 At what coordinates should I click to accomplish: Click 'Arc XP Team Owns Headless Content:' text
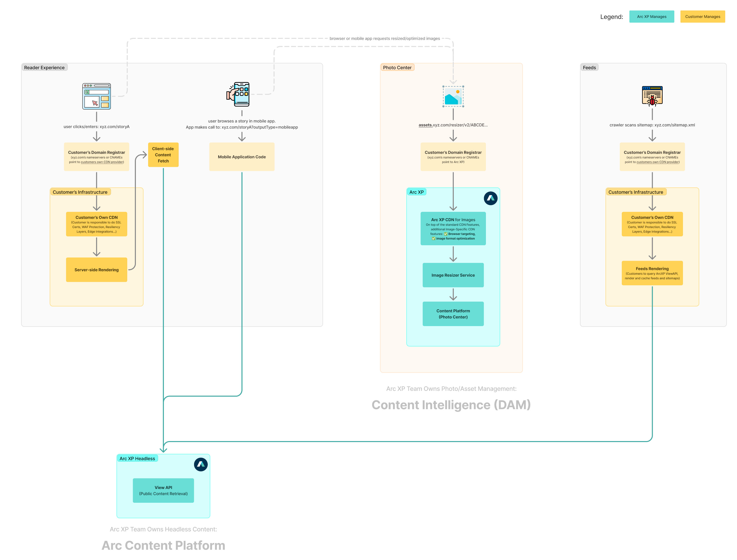[163, 530]
